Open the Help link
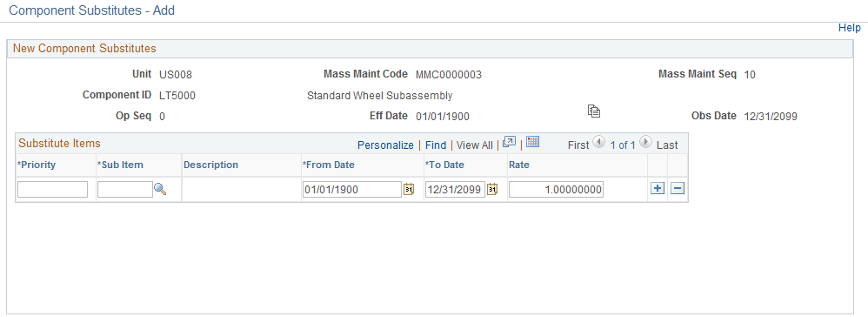 [x=849, y=28]
